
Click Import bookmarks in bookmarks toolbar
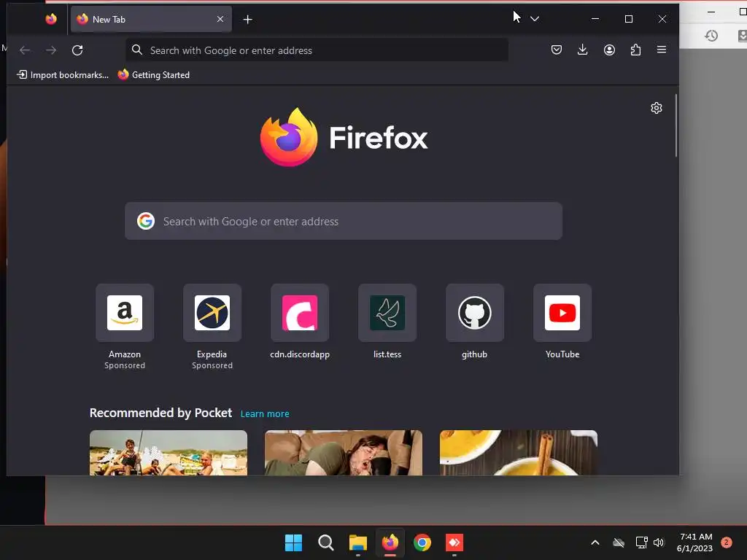coord(63,75)
